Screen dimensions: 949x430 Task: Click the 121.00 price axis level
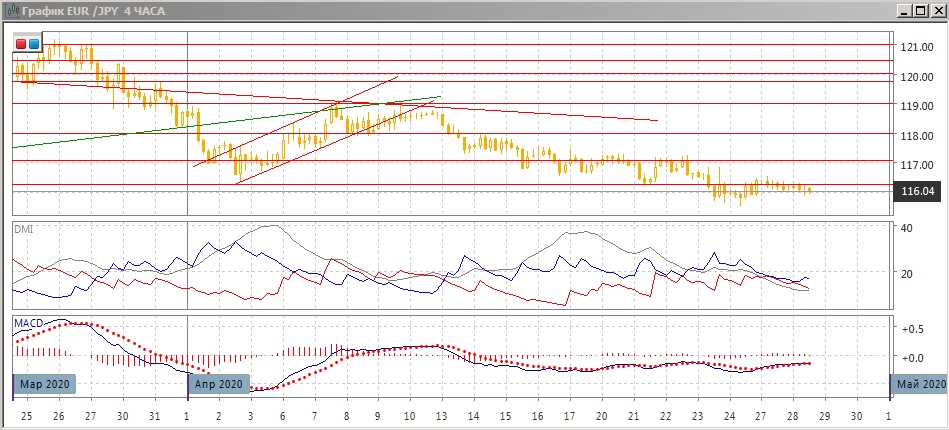click(916, 47)
